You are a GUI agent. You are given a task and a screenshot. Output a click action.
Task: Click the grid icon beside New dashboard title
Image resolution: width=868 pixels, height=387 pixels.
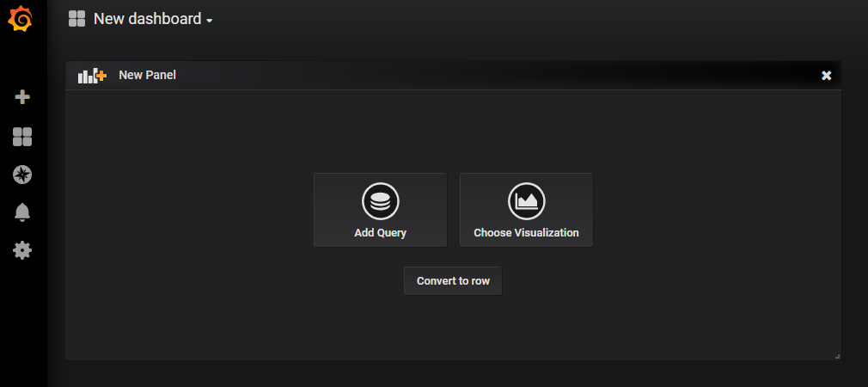click(x=77, y=19)
